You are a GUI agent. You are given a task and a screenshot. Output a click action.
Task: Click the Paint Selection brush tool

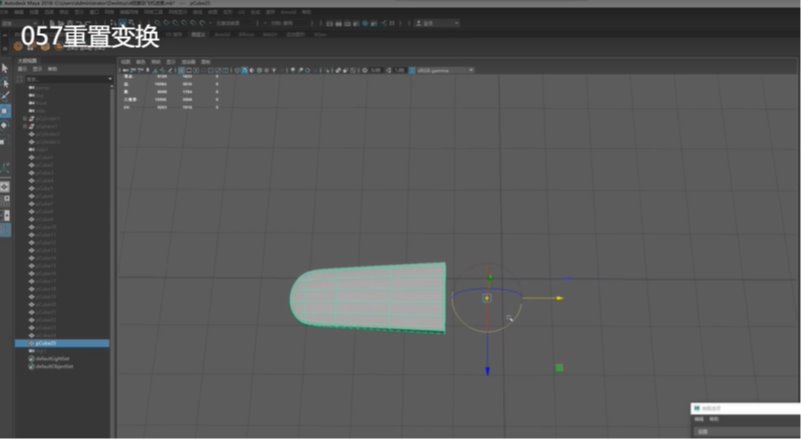click(x=5, y=96)
